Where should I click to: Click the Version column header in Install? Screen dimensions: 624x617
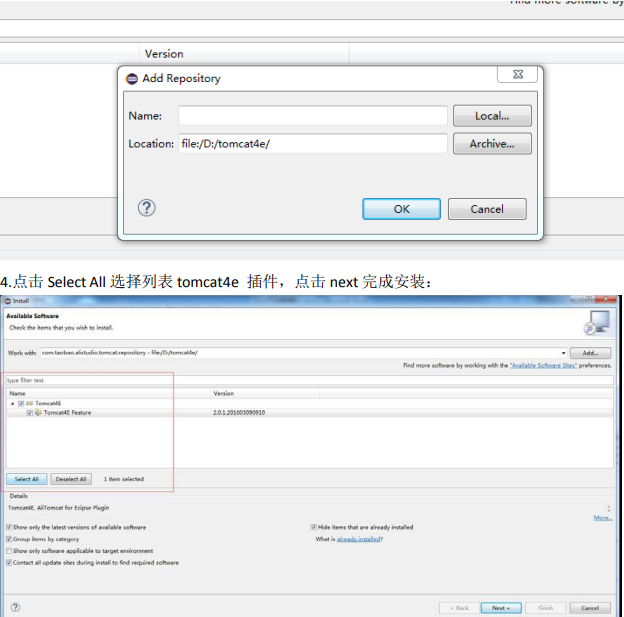(223, 393)
